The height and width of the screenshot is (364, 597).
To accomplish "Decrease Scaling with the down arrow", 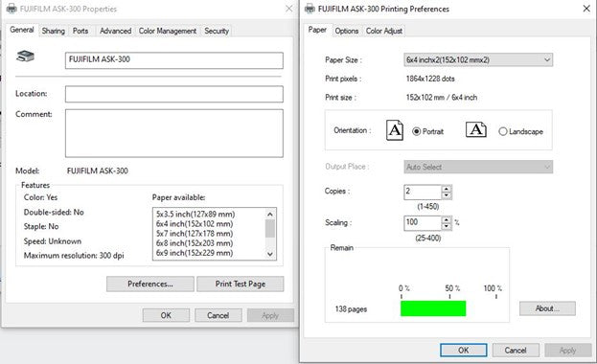I will pyautogui.click(x=447, y=227).
